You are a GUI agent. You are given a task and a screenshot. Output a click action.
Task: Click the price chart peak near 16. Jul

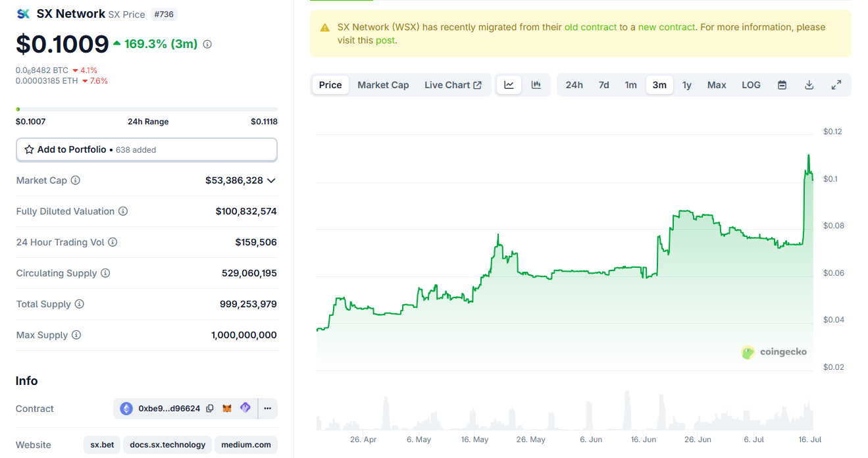(809, 157)
